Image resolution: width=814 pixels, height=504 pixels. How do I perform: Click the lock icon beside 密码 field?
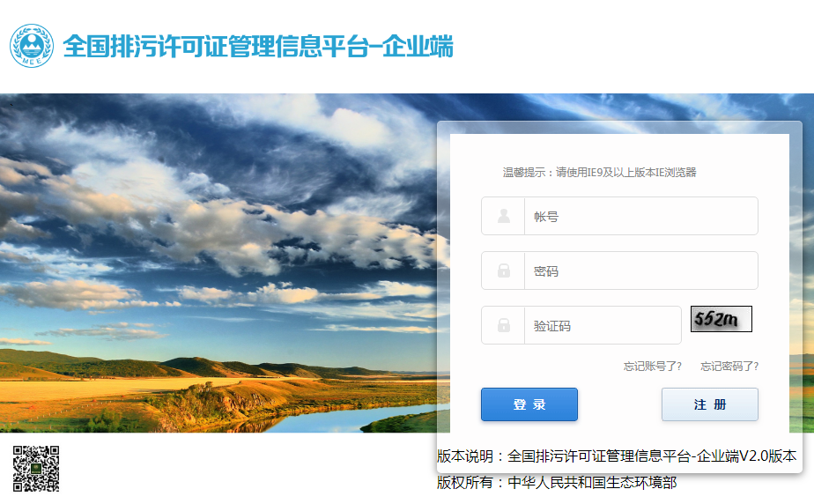click(504, 271)
